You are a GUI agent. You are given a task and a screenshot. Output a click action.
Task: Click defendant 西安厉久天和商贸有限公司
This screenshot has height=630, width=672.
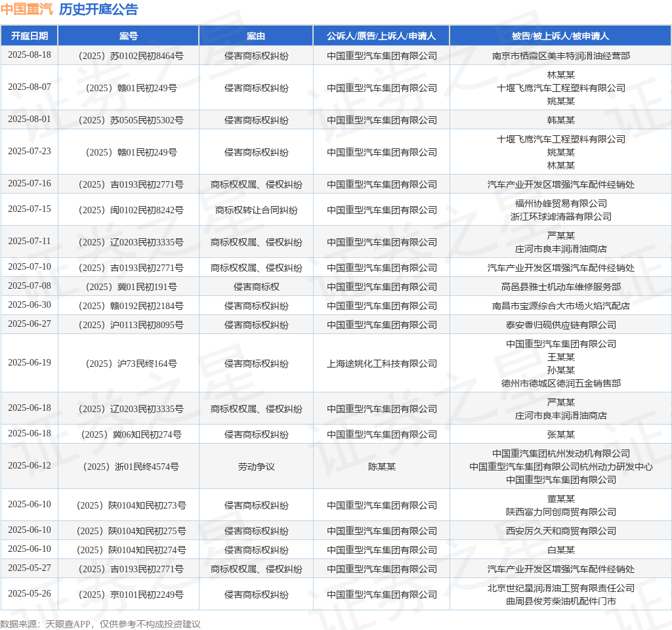pyautogui.click(x=560, y=532)
